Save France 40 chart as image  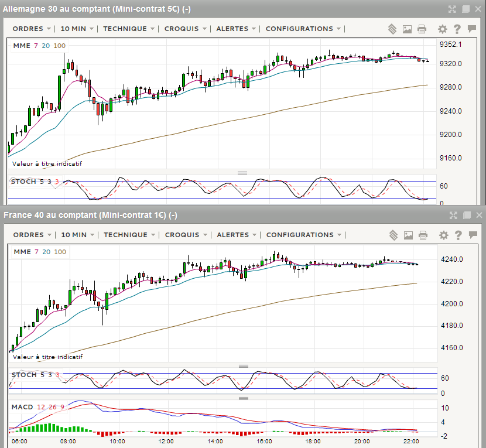[408, 235]
